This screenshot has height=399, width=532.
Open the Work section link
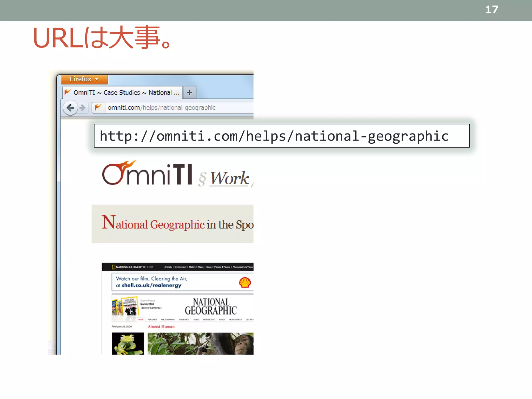[x=229, y=178]
